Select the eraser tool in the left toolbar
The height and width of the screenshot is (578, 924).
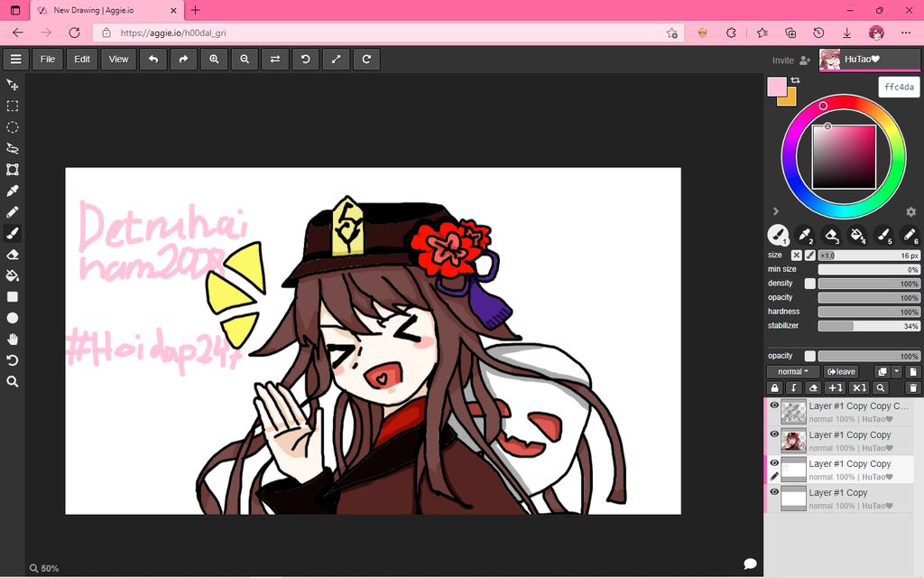(13, 255)
